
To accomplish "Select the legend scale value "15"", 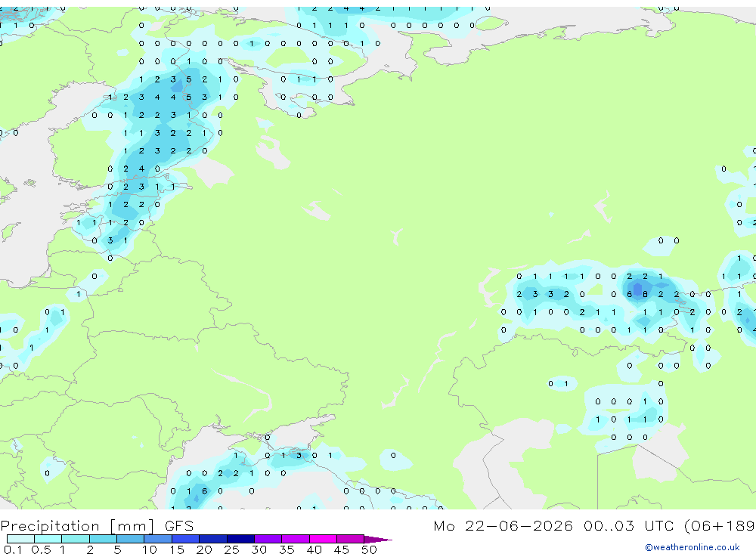I will click(177, 549).
